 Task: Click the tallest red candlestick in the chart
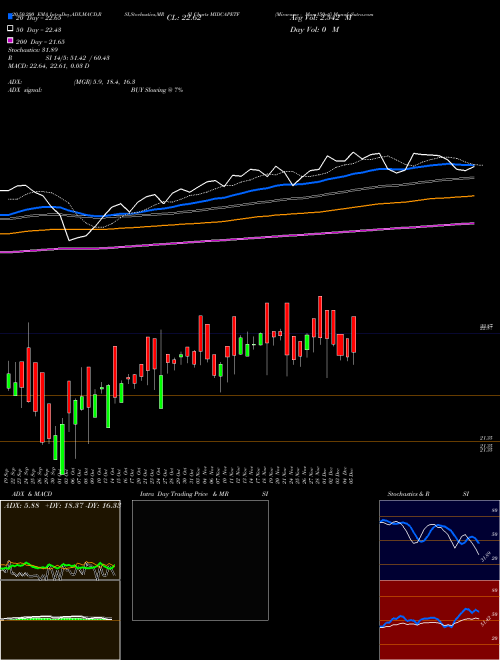click(43, 407)
